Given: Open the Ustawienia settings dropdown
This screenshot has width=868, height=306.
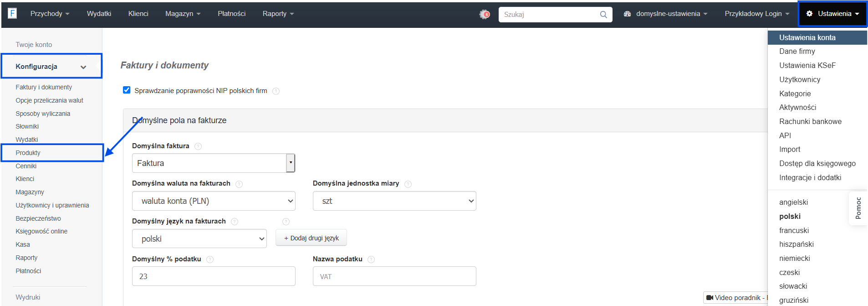Looking at the screenshot, I should pos(832,14).
